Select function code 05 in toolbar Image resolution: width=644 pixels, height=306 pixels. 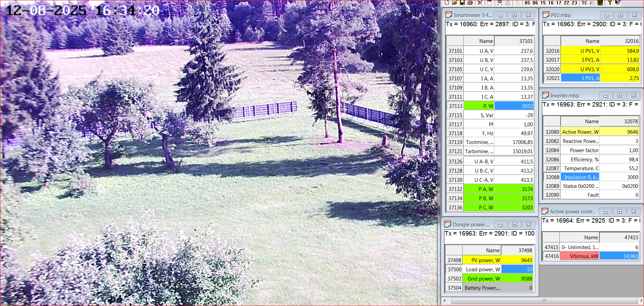(527, 3)
